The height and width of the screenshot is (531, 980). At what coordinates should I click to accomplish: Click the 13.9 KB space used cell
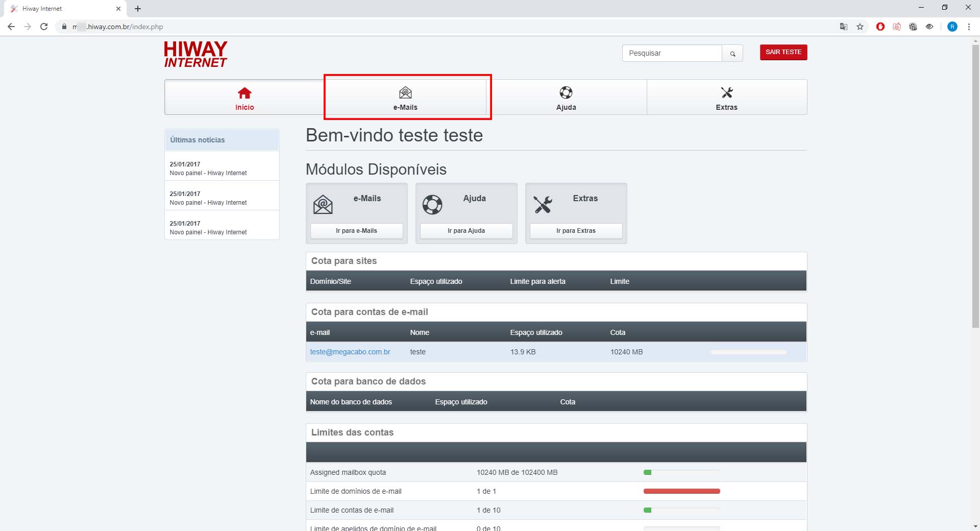[523, 352]
